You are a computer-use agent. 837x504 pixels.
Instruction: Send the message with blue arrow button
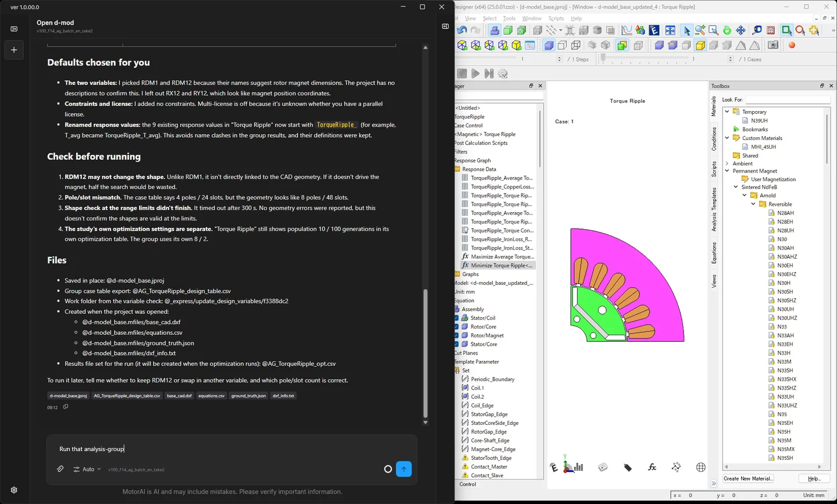(x=404, y=469)
